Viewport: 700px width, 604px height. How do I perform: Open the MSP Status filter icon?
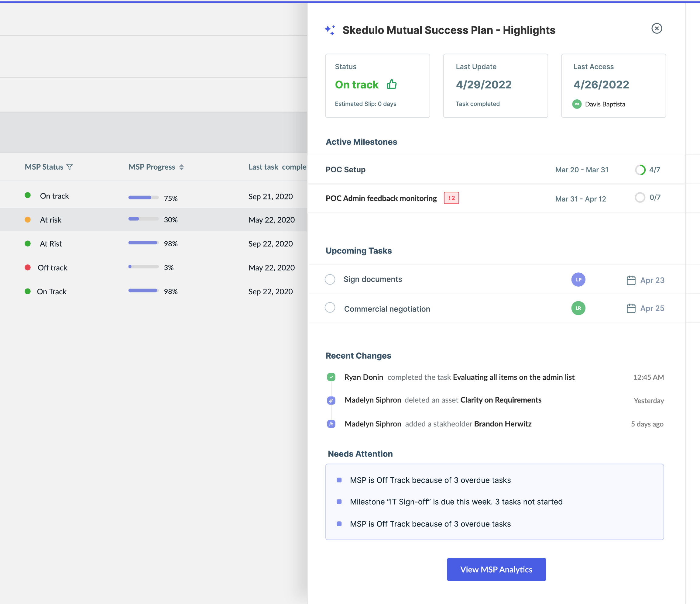pos(70,167)
